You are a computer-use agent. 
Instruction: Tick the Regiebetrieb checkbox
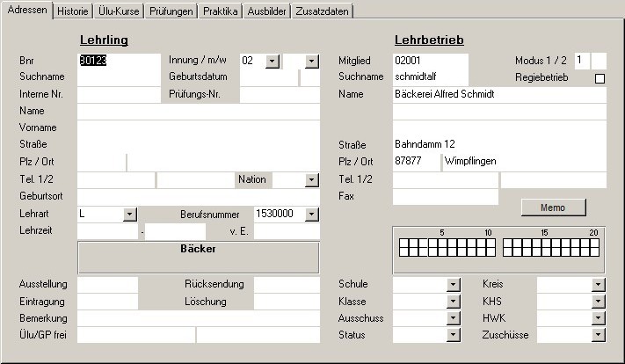pyautogui.click(x=600, y=78)
